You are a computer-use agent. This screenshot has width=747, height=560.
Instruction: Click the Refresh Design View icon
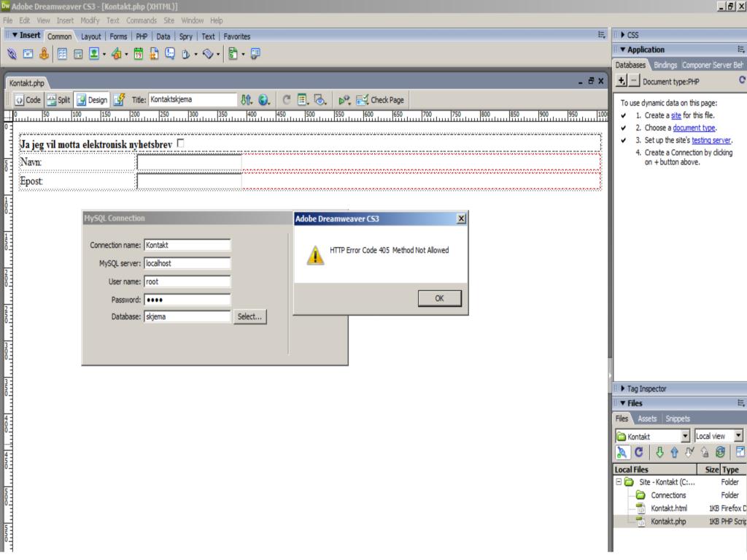pyautogui.click(x=286, y=99)
